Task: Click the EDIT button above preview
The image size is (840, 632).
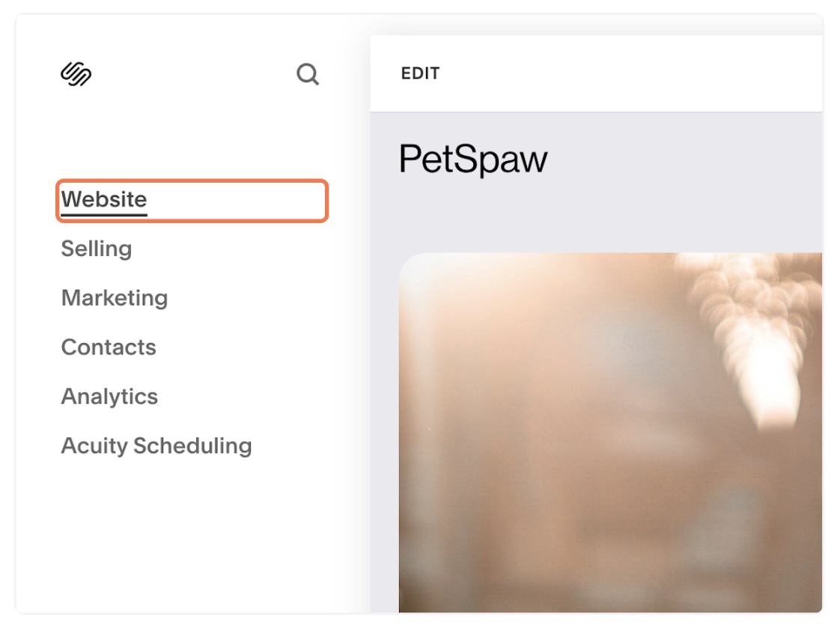Action: (421, 73)
